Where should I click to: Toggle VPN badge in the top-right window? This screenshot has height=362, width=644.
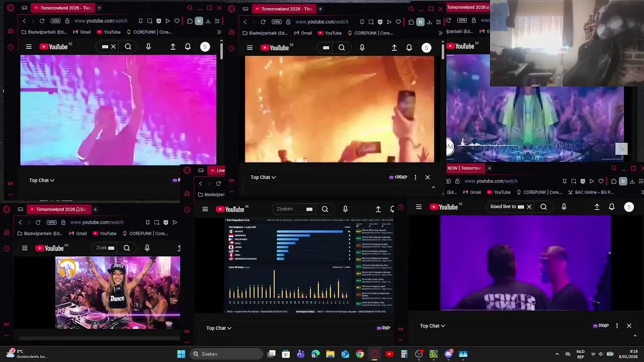point(462,21)
